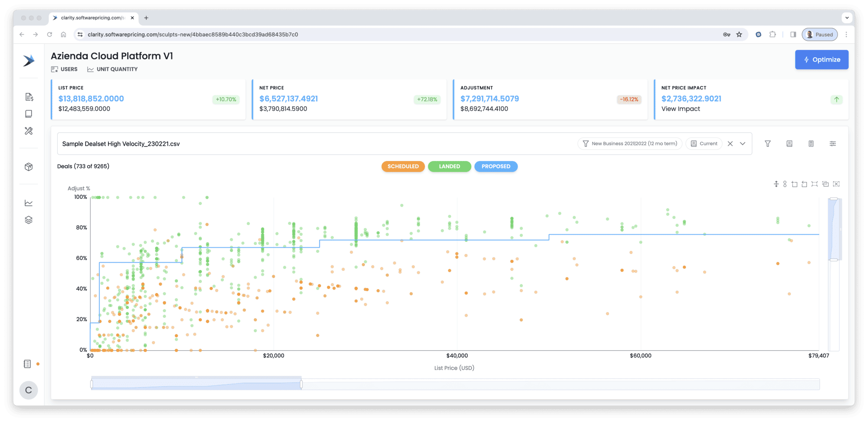Click the password key icon in address bar

pos(727,34)
